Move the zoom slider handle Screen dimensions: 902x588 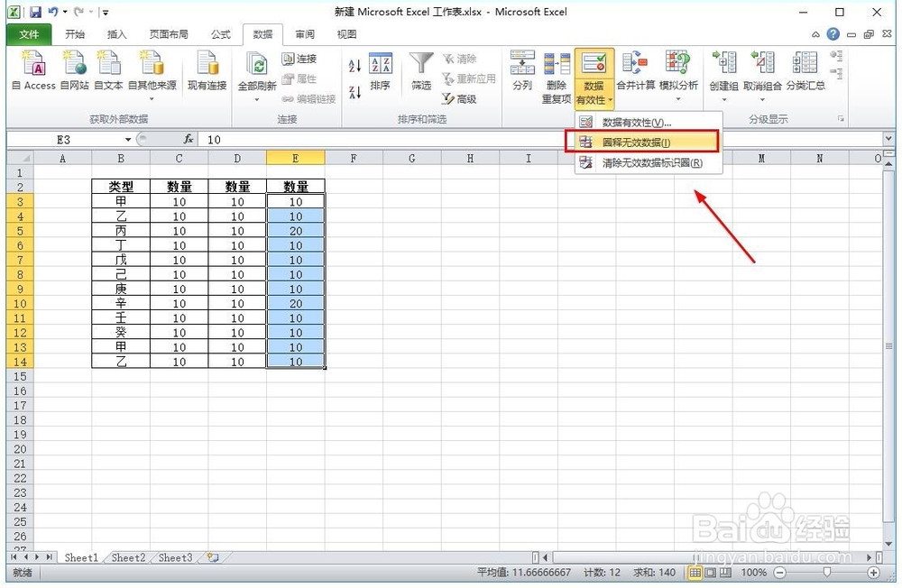(826, 572)
